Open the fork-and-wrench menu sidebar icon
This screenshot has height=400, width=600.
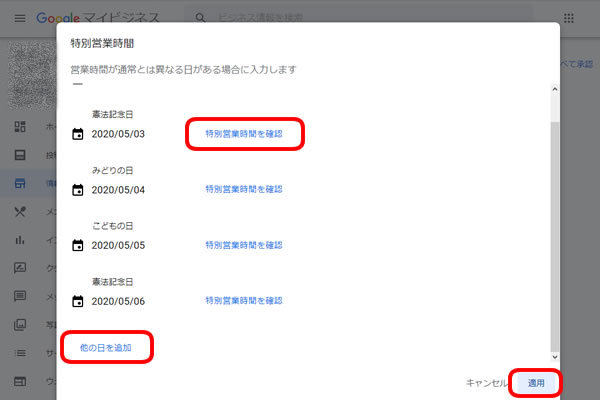pos(19,212)
